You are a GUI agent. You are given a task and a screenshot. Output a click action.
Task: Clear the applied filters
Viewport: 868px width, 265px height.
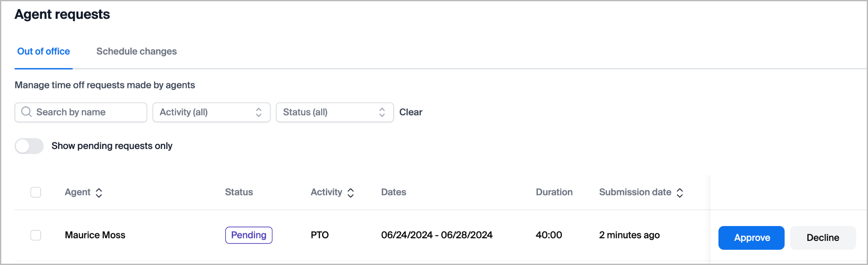(411, 112)
